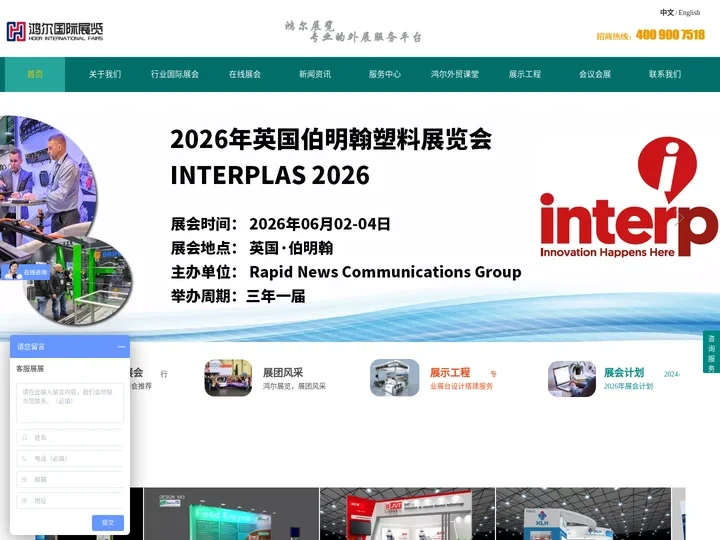Switch language to 中文
The image size is (720, 540).
coord(667,12)
